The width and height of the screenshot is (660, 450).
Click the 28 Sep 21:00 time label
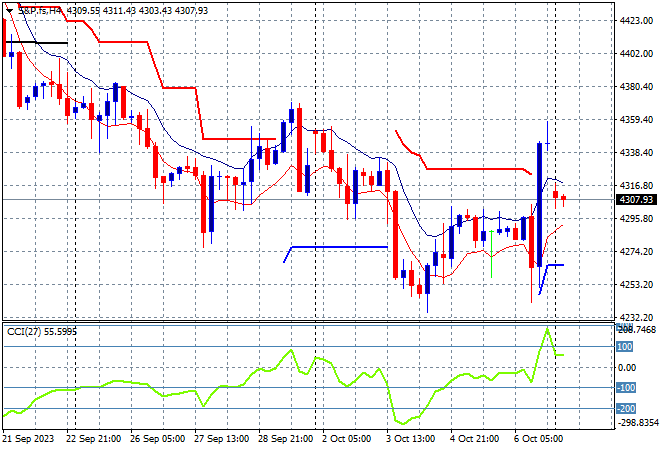(x=288, y=438)
